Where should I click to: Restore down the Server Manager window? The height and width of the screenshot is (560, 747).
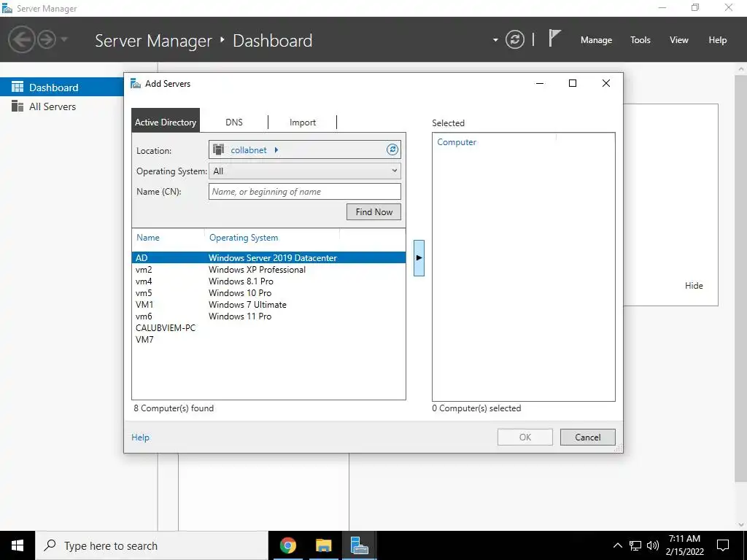pos(695,7)
